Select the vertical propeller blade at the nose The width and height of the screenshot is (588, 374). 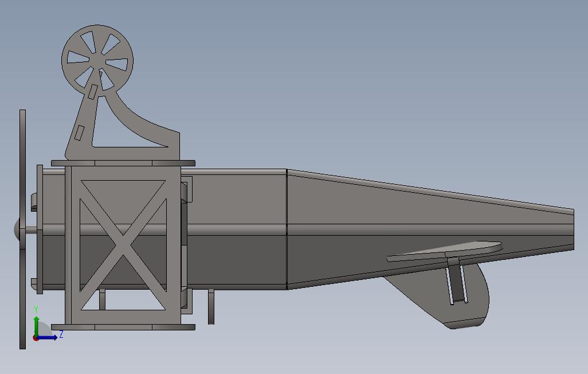tap(22, 229)
